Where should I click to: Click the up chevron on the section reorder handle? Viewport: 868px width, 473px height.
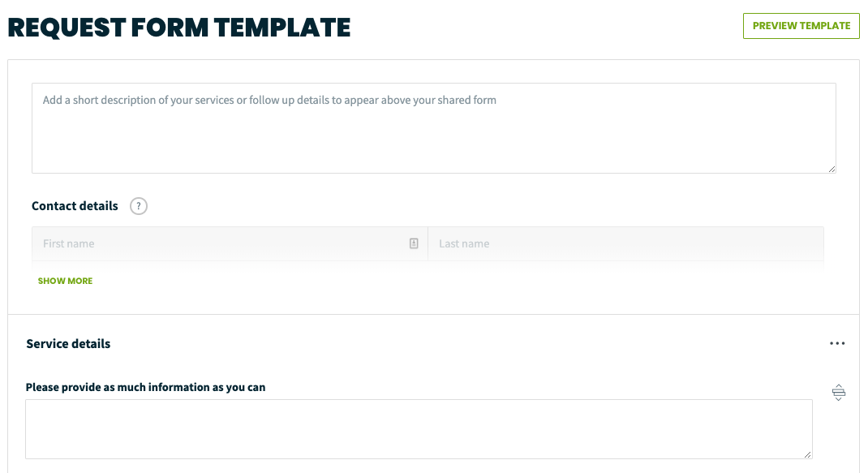pyautogui.click(x=838, y=387)
